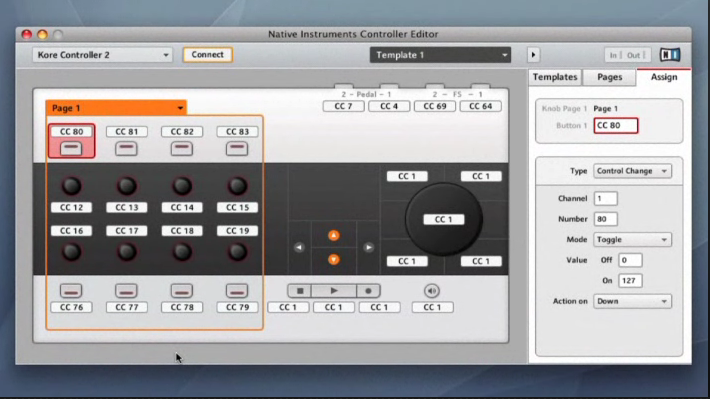
Task: Click the CC 81 label
Action: 127,131
